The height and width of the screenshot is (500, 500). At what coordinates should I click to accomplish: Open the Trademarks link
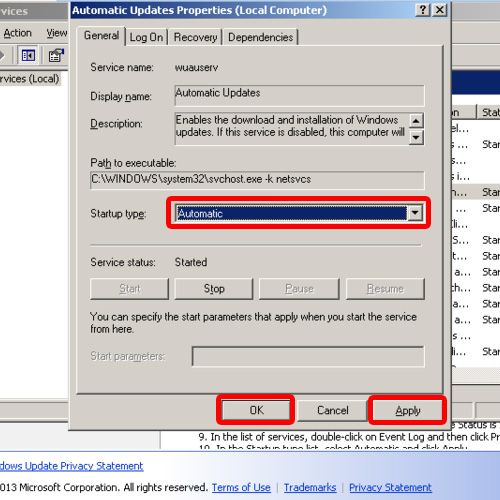coord(310,487)
